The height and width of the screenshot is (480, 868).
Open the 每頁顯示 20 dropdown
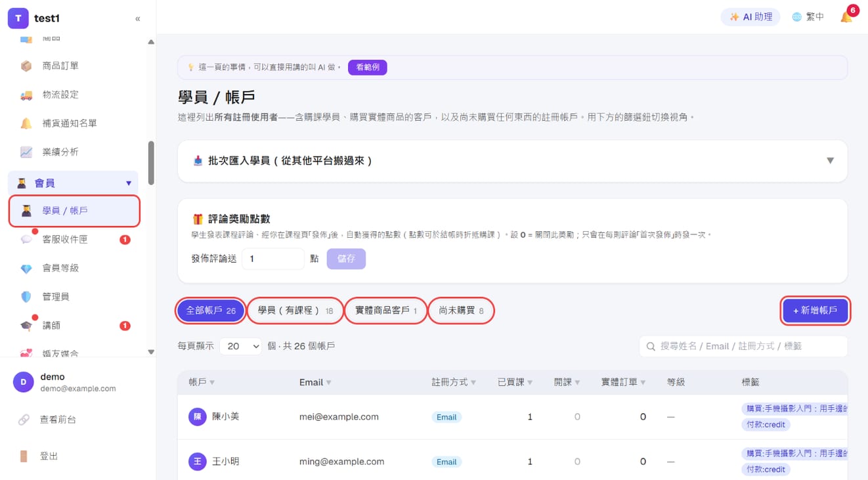coord(240,346)
